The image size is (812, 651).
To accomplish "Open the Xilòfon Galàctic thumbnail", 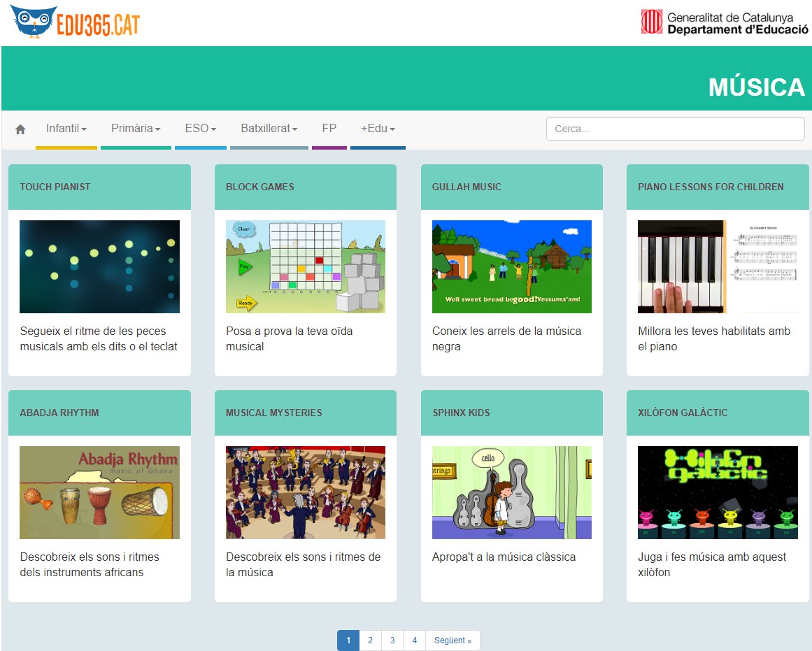I will coord(718,492).
